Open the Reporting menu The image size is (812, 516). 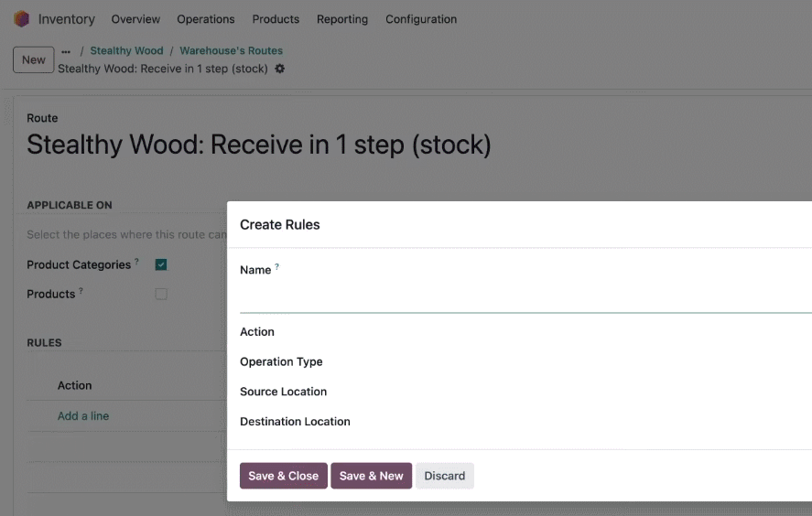[342, 19]
